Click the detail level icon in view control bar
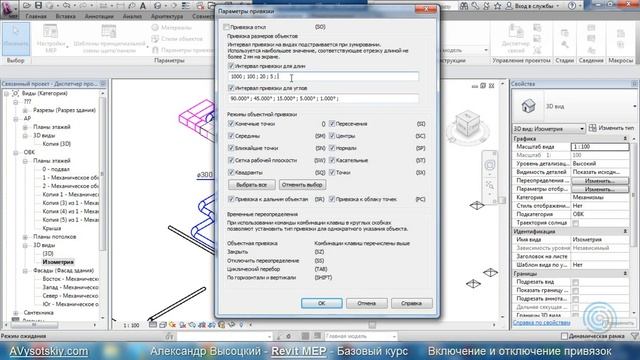Image resolution: width=640 pixels, height=360 pixels. 153,325
